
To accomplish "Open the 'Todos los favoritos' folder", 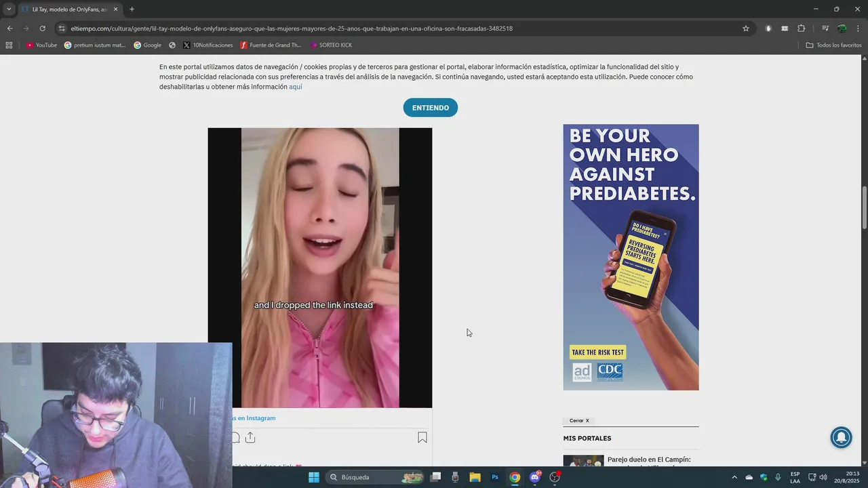I will (833, 45).
